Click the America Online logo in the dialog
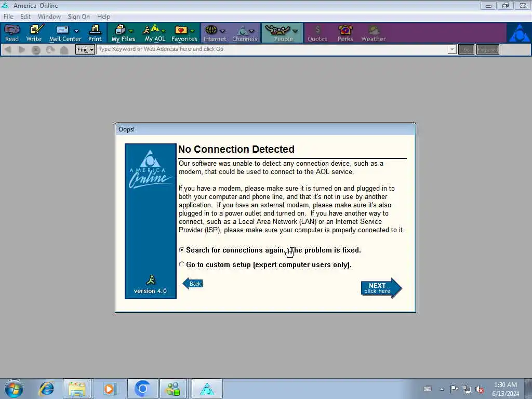 pyautogui.click(x=151, y=169)
